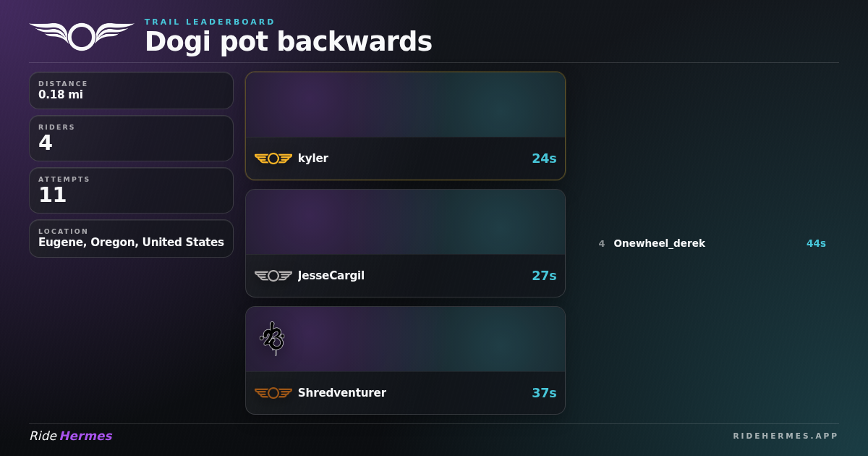Click Shredventurer's bronze winged rank badge
This screenshot has width=868, height=456.
[x=273, y=393]
